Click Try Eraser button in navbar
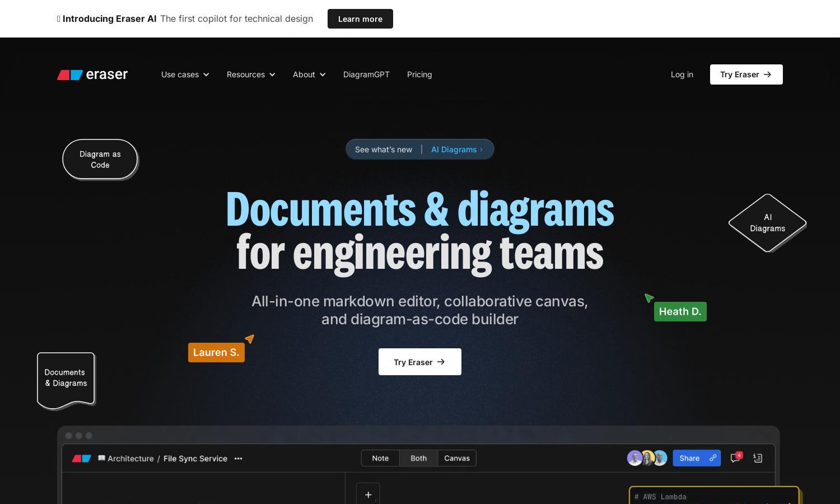The image size is (840, 504). [746, 74]
